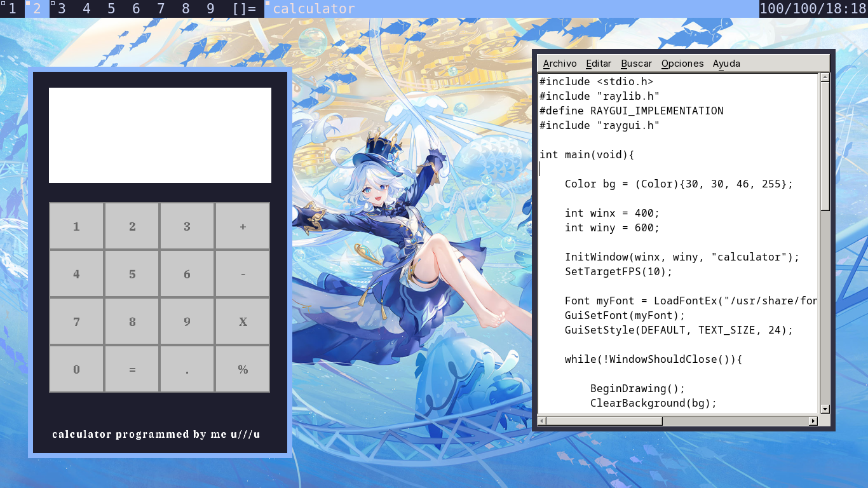Screen dimensions: 868x488
Task: Click calculator button 6
Action: coord(187,274)
